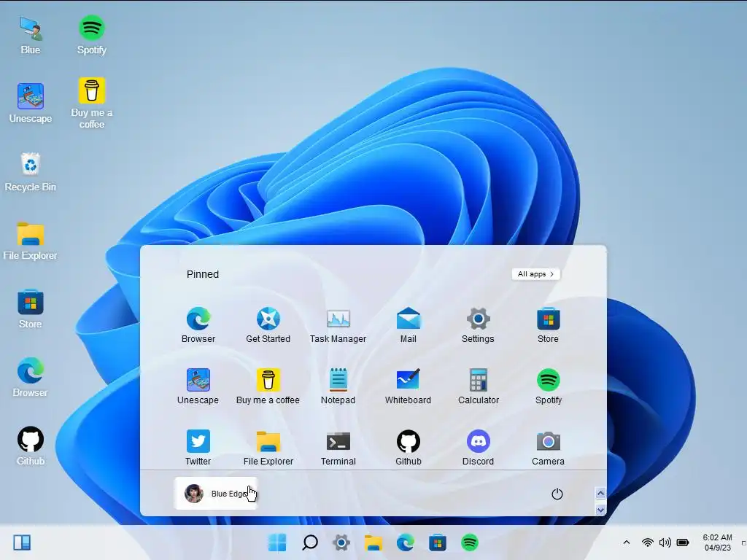Click the Start menu scroll down arrow

pos(601,510)
